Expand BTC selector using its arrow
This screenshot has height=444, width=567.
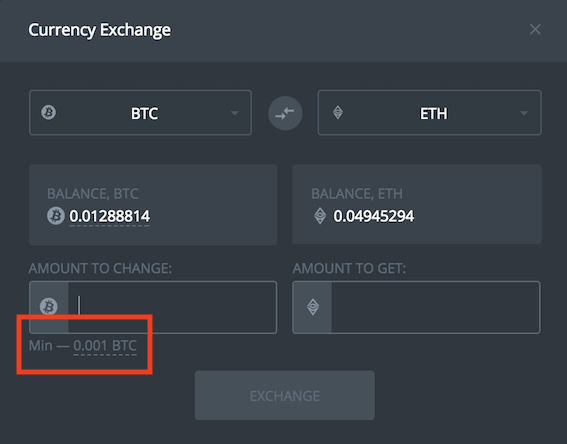[235, 113]
